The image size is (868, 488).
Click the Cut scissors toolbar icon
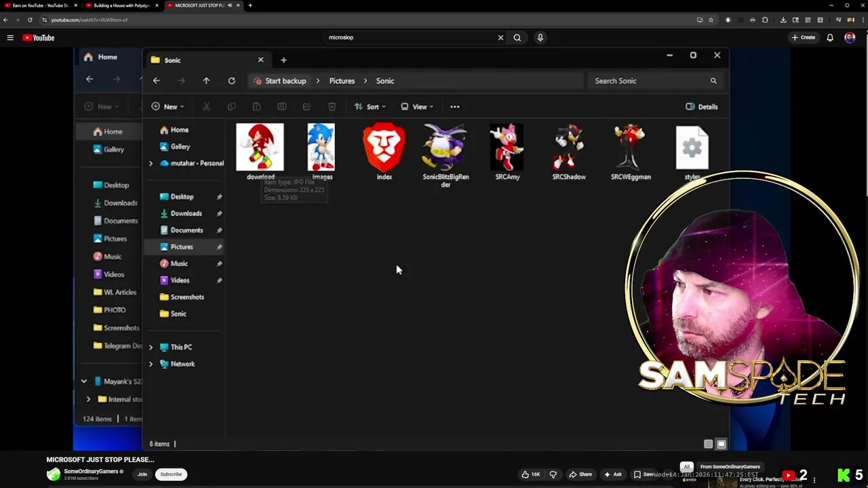207,106
